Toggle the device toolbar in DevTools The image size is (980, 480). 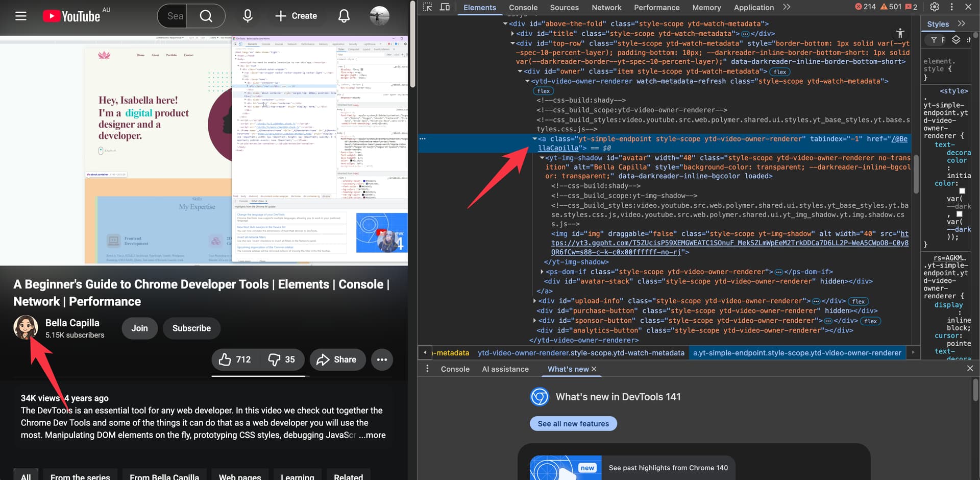[x=445, y=7]
